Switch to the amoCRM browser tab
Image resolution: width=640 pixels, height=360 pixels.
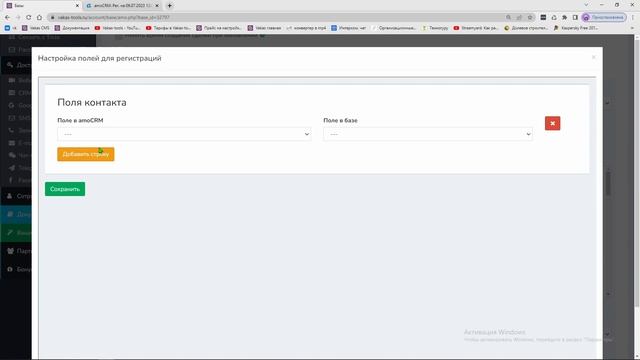[x=122, y=6]
